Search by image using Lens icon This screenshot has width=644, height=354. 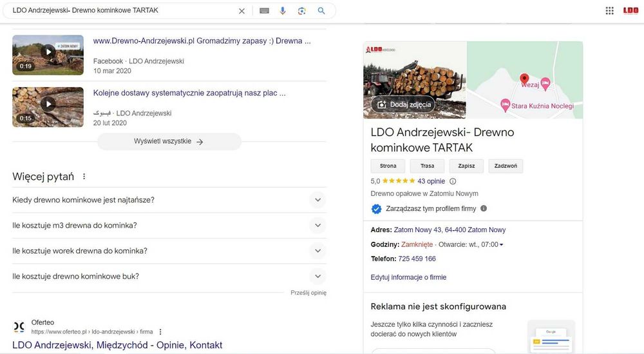tap(301, 11)
